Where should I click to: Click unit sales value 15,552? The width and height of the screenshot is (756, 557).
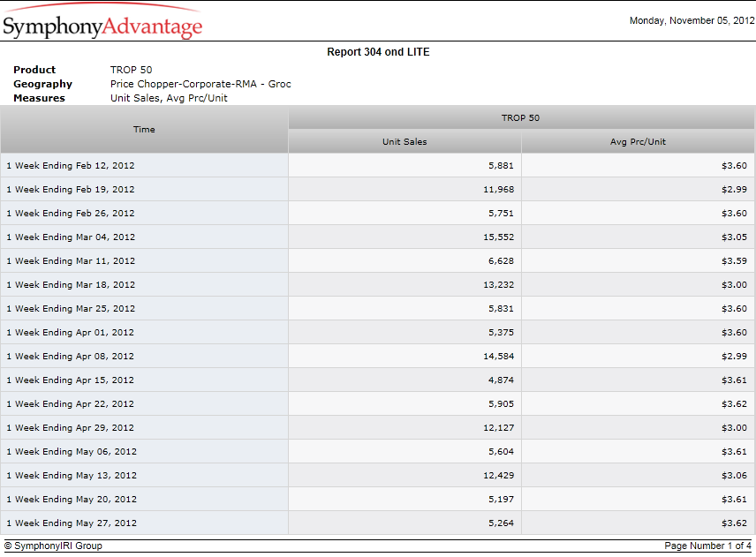[498, 237]
